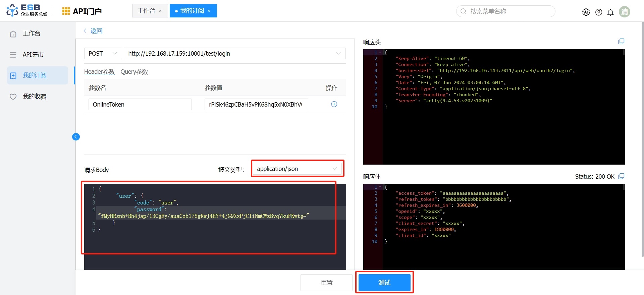
Task: Click the 测试 button
Action: coord(384,283)
